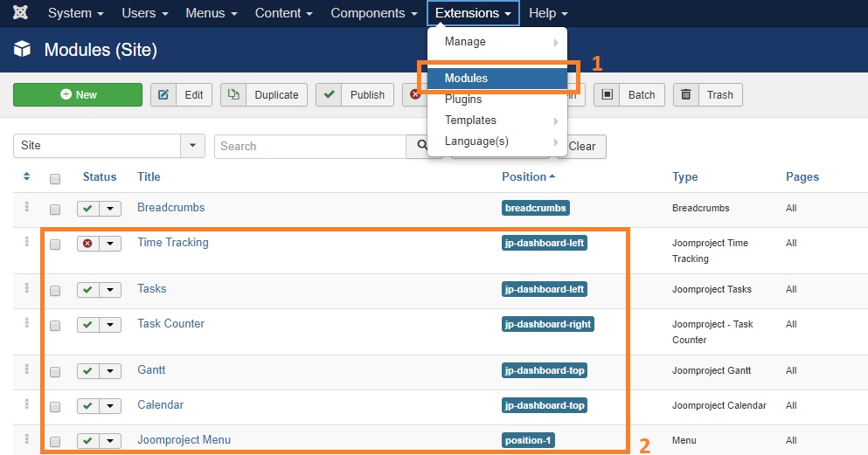Open status dropdown arrow for Joomproject Menu

[110, 441]
